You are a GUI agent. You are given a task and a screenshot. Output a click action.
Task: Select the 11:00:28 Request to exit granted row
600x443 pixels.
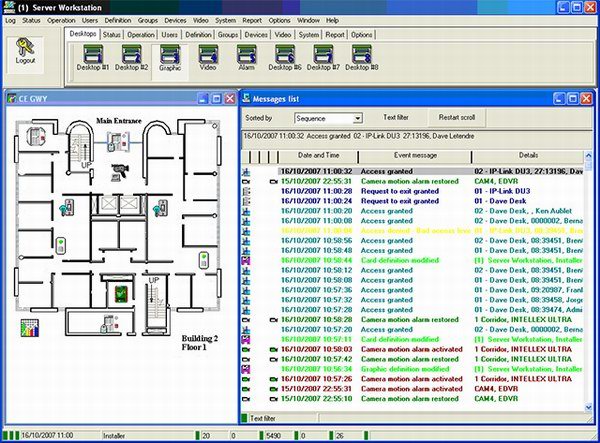coord(400,191)
